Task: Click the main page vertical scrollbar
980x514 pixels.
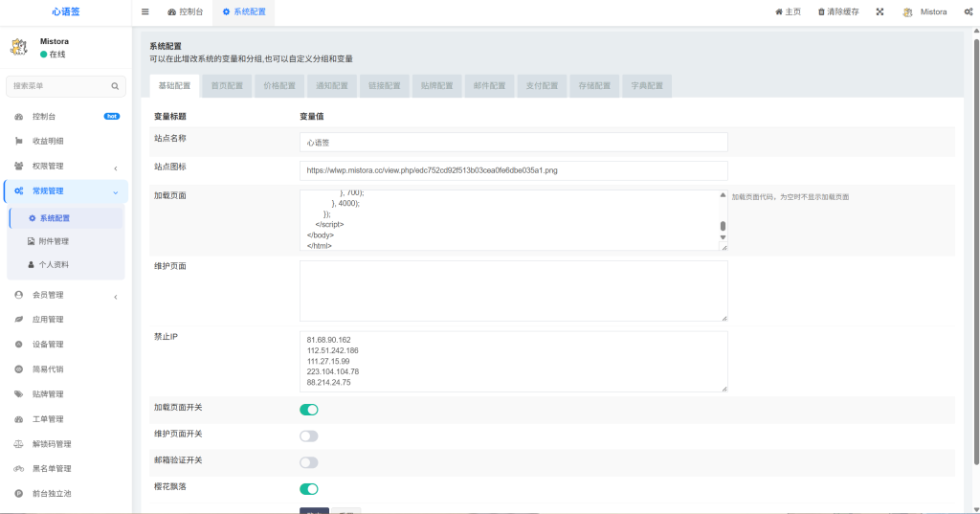Action: (976, 252)
